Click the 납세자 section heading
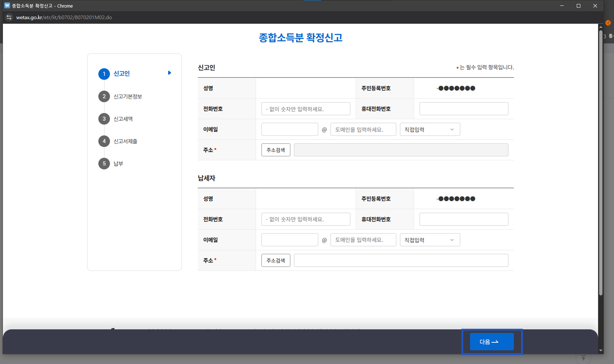 coord(206,178)
